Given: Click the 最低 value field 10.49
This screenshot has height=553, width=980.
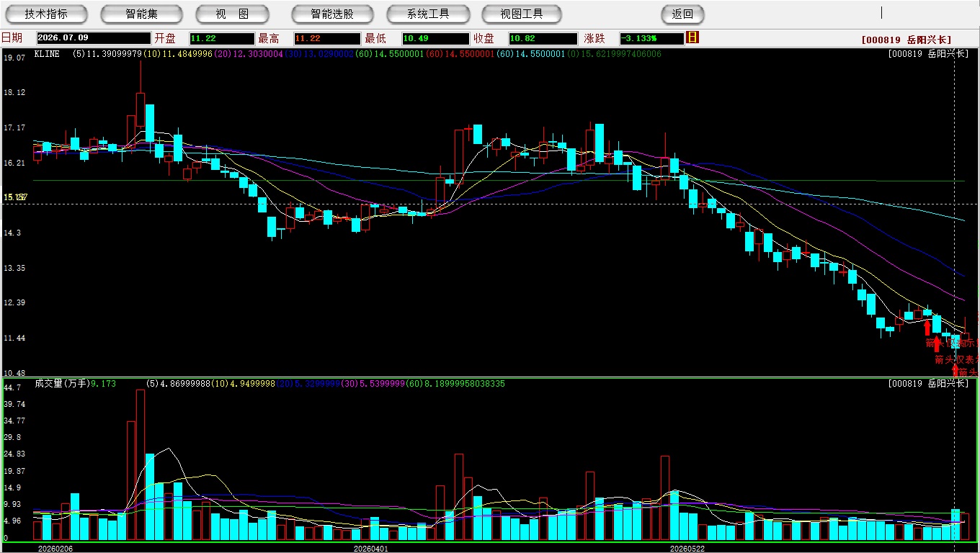Looking at the screenshot, I should (x=435, y=38).
